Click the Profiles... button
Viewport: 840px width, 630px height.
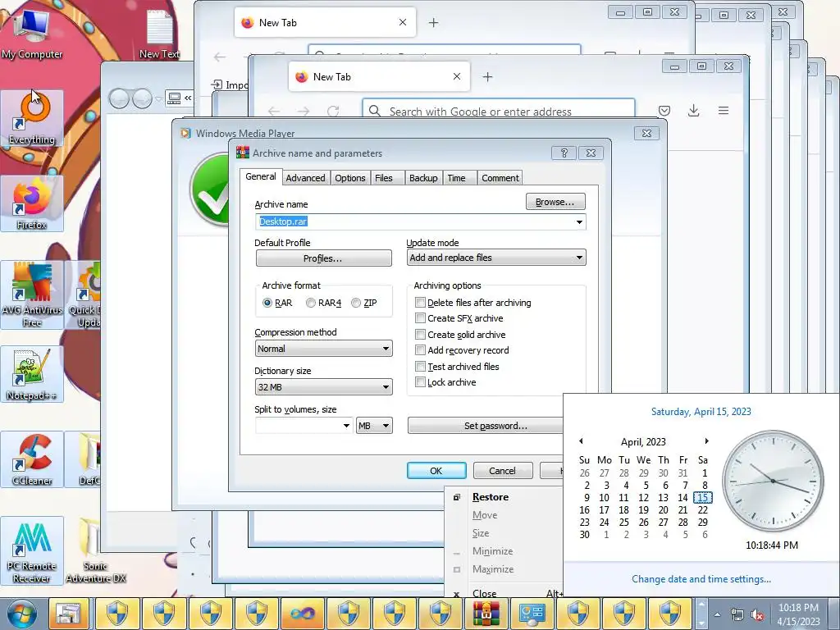323,258
